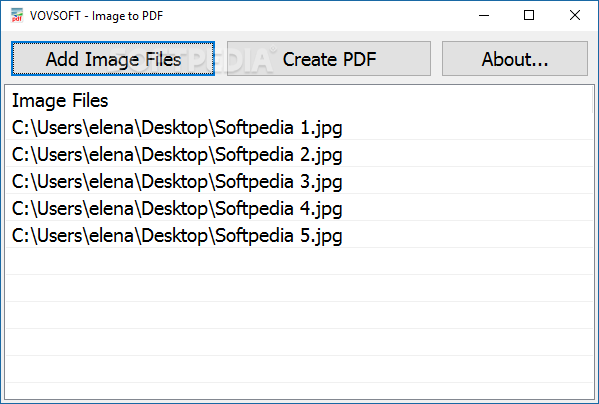
Task: Click the empty row just under Softpedia 5.jpg
Action: (x=300, y=262)
